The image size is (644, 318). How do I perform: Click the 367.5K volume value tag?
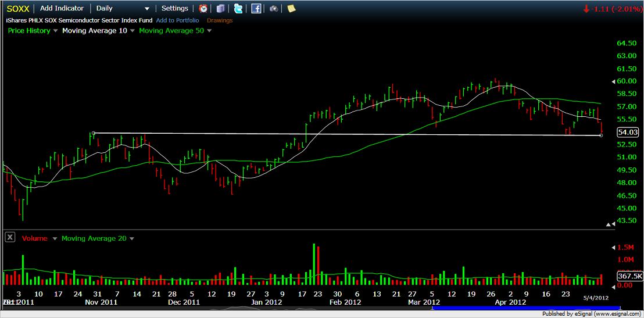[629, 277]
